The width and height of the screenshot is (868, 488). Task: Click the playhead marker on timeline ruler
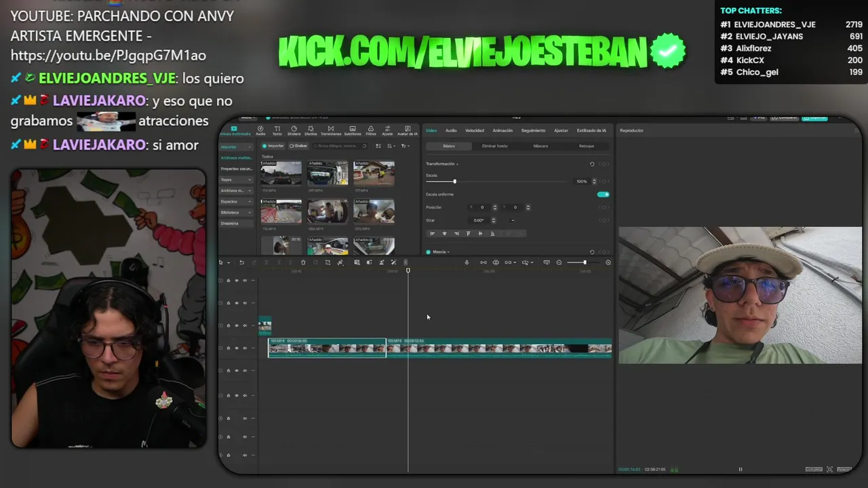point(408,270)
